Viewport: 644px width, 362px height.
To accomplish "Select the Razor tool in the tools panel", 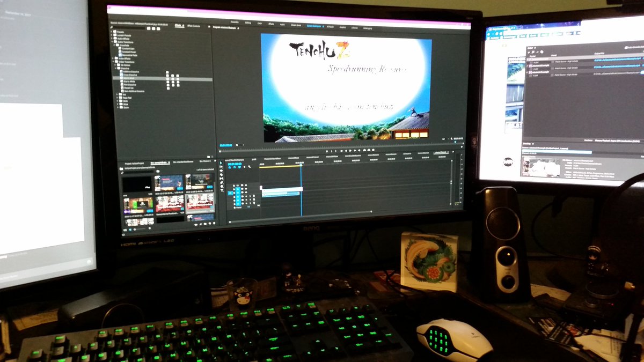I will coord(221,175).
